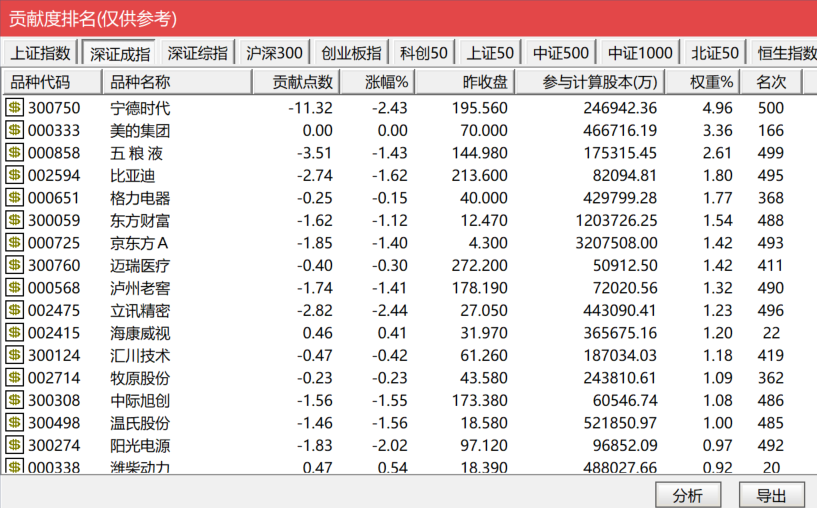Select the 中际旭创 stock name
The height and width of the screenshot is (508, 817).
(x=140, y=400)
